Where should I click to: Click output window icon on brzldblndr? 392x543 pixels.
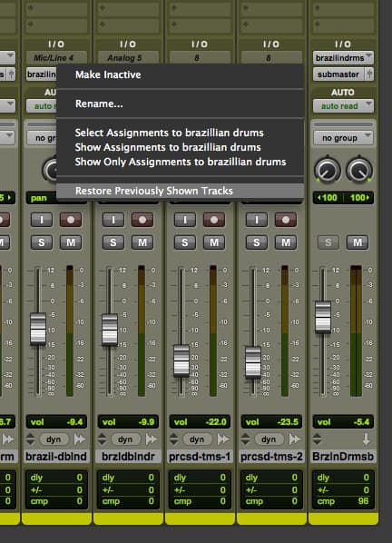point(152,439)
